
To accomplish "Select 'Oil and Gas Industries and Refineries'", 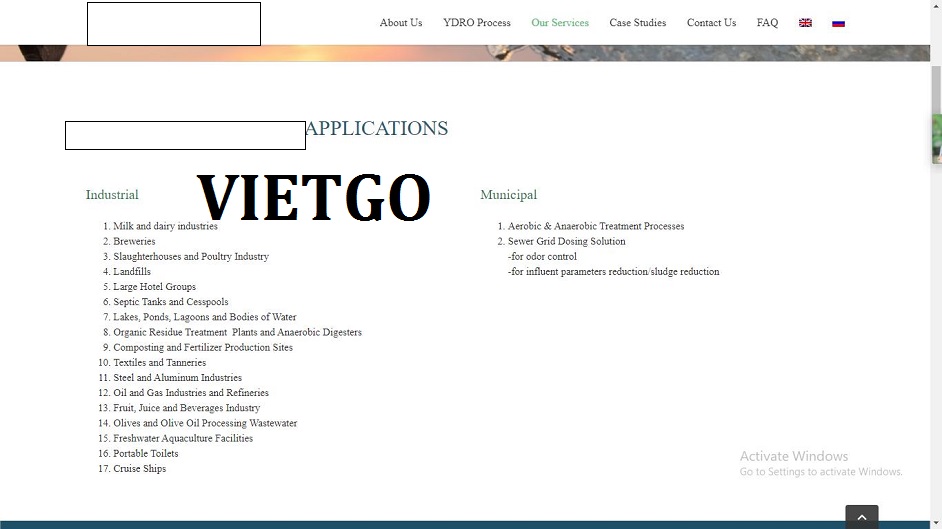I will click(191, 393).
